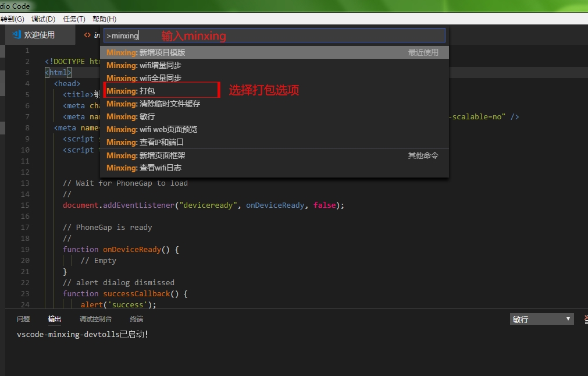Click the onDeviceReady function name on line 19
The image size is (588, 376).
pyautogui.click(x=132, y=250)
